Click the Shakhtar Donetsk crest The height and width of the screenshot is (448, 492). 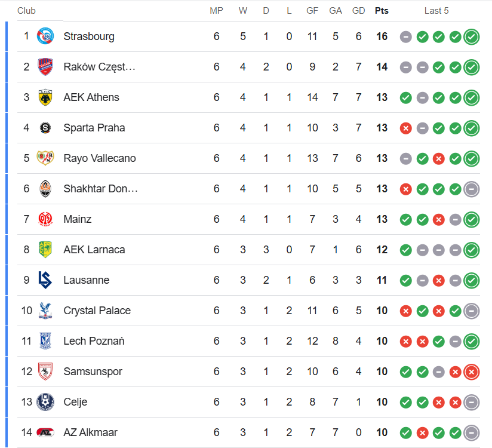tap(45, 189)
